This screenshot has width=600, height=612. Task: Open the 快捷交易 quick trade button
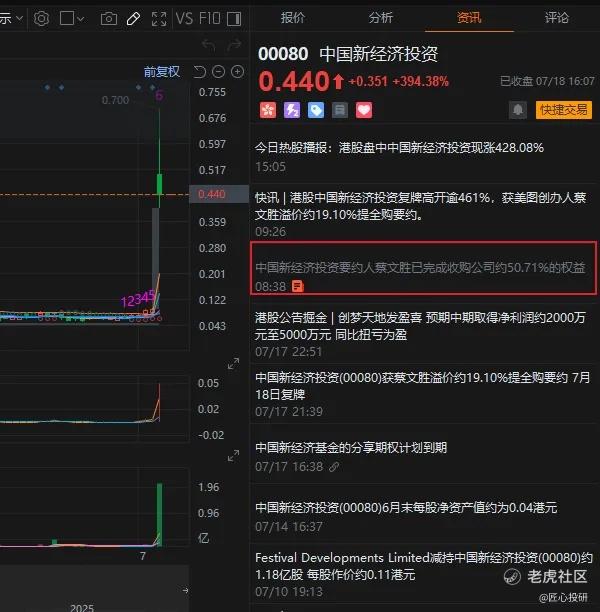[x=564, y=110]
